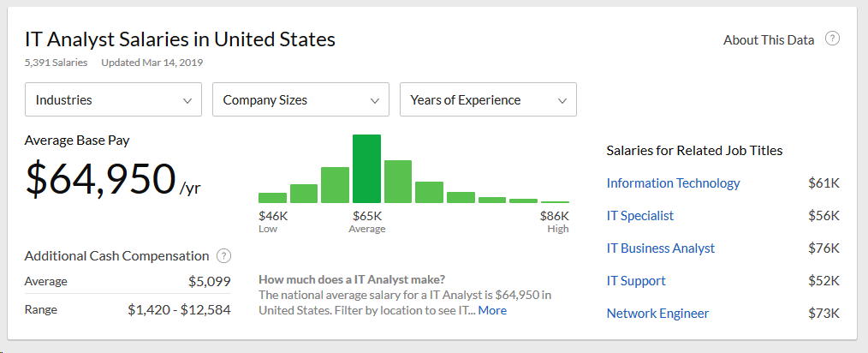Click the About This Data help icon
Screen dimensions: 868x353
click(832, 39)
